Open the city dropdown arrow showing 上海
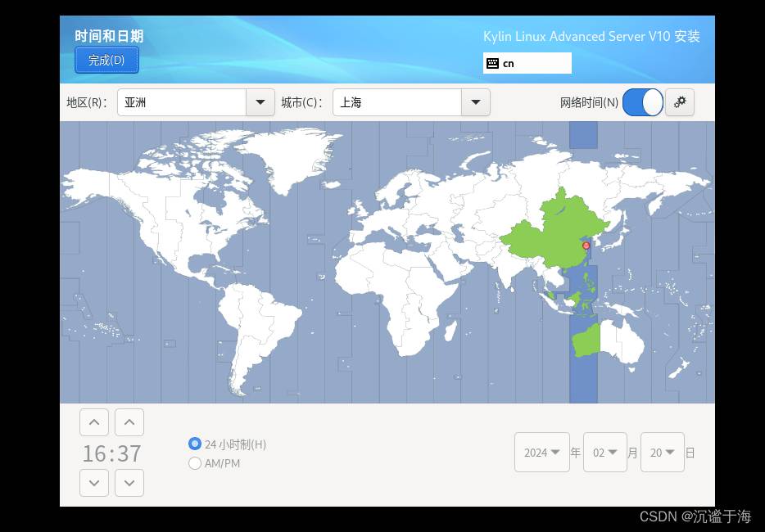The image size is (765, 532). click(476, 102)
